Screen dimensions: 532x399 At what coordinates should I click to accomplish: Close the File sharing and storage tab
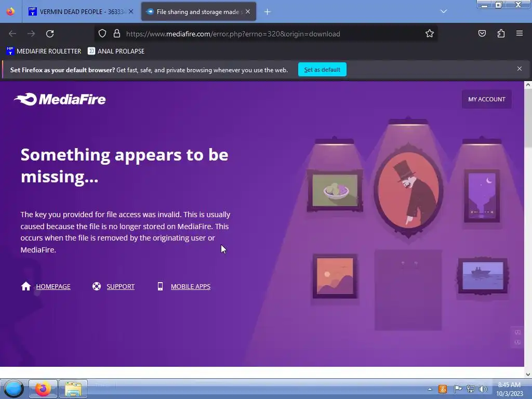pyautogui.click(x=248, y=11)
